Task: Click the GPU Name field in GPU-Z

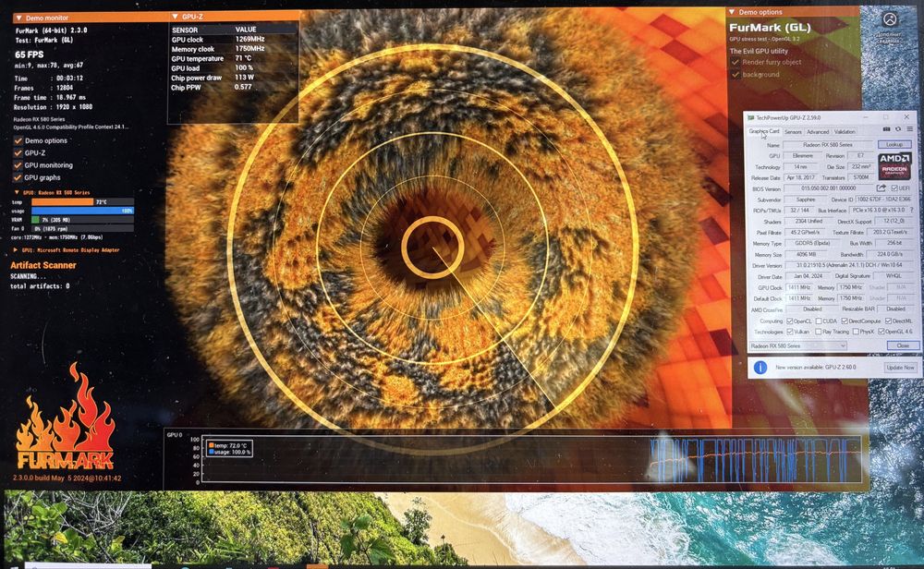Action: click(828, 145)
